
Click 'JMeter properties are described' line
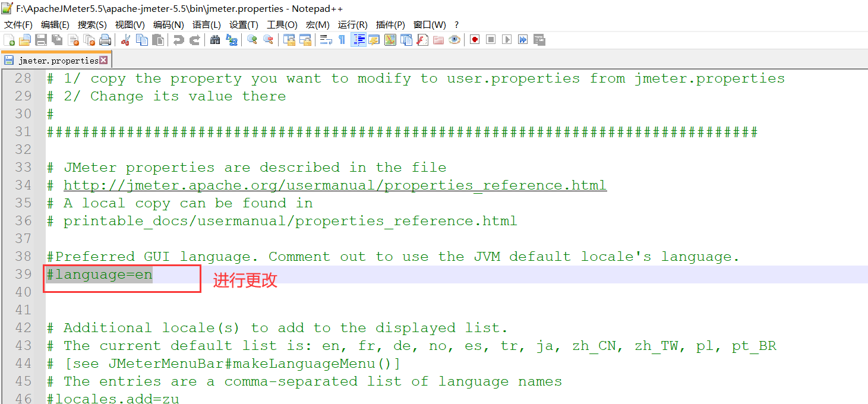point(247,168)
